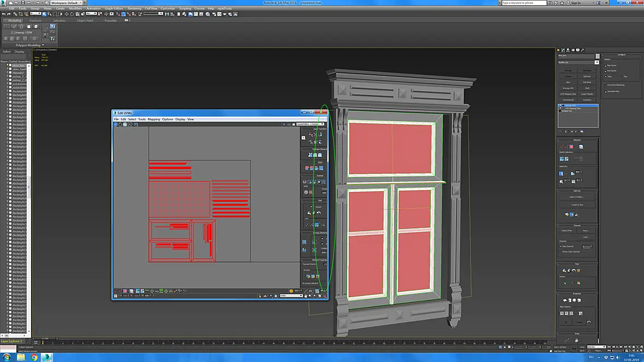
Task: Open the Workspace Default dropdown
Action: pos(65,3)
